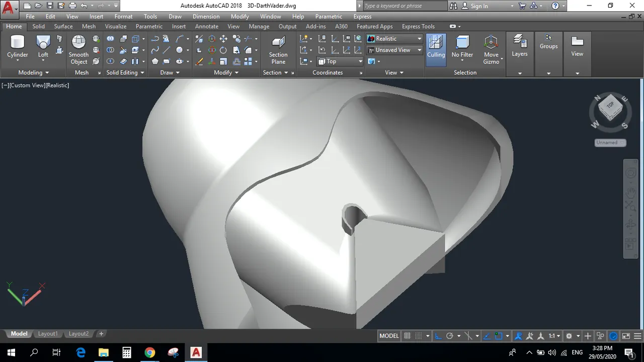644x362 pixels.
Task: Toggle Polar tracking in status bar
Action: coord(450,336)
